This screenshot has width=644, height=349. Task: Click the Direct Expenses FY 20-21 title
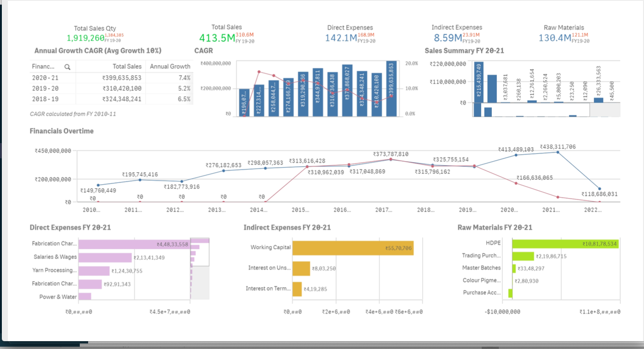pyautogui.click(x=70, y=227)
